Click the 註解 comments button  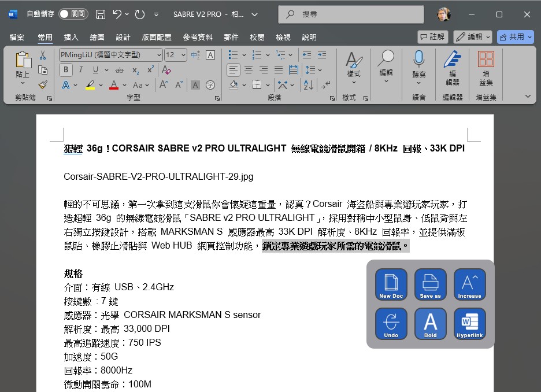432,37
